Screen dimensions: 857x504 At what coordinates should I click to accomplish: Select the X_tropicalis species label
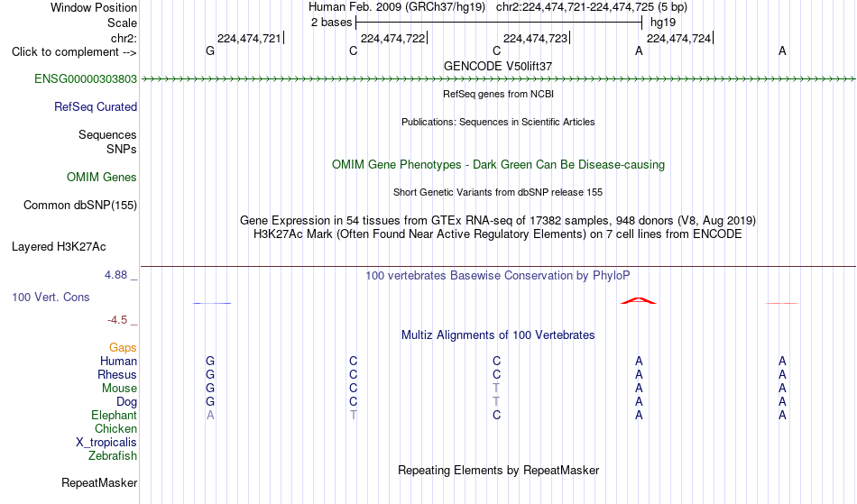[106, 443]
